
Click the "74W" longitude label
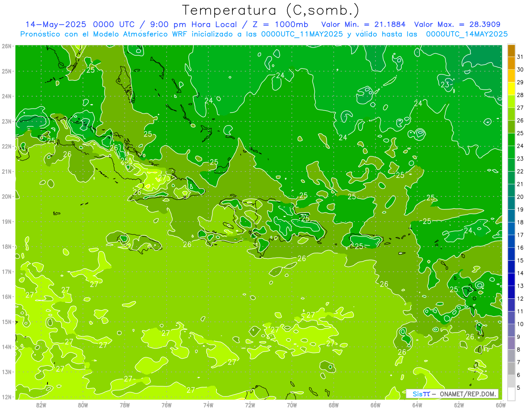click(208, 405)
